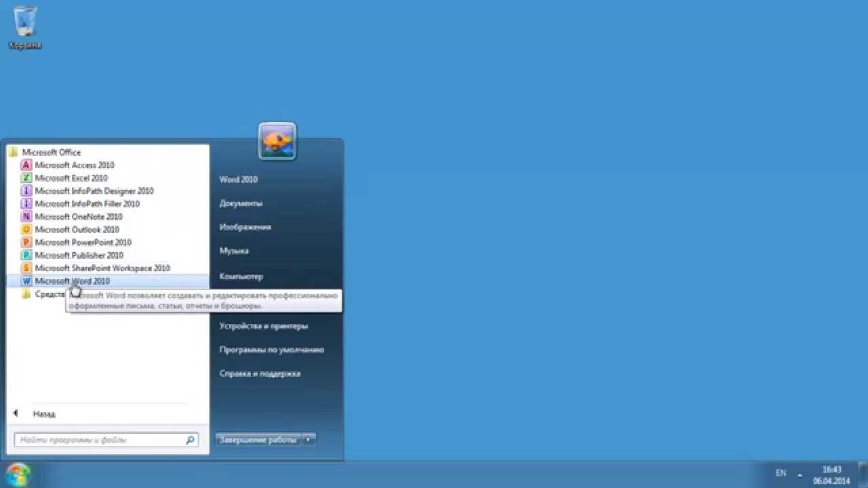Open the Recycle Bin desktop icon
This screenshot has height=488, width=868.
pyautogui.click(x=25, y=27)
